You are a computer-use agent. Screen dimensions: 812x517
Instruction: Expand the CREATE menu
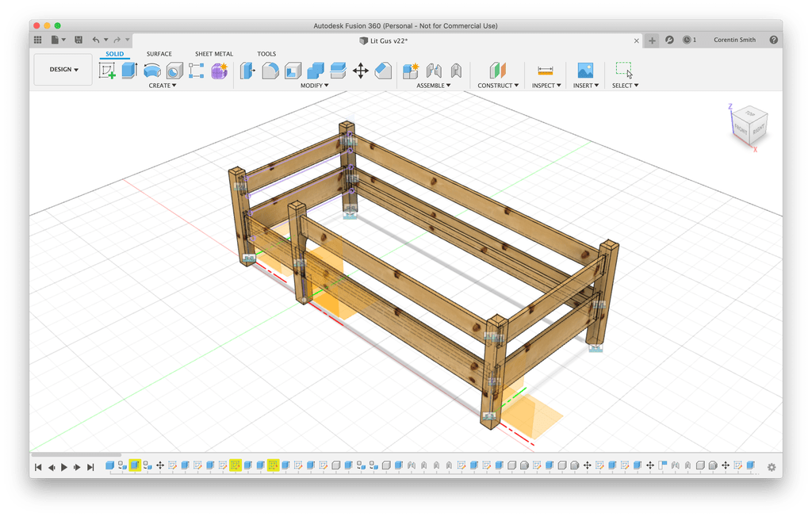tap(163, 86)
